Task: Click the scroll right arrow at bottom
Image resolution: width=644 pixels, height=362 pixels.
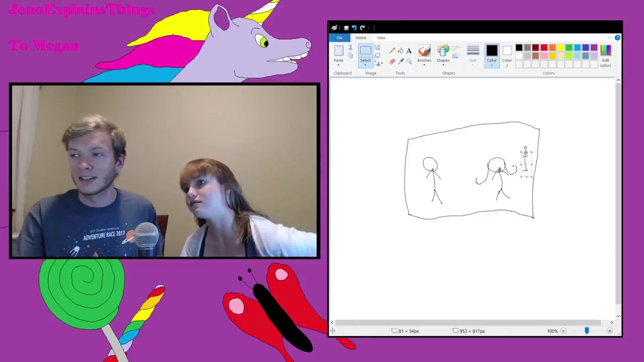Action: pos(612,322)
